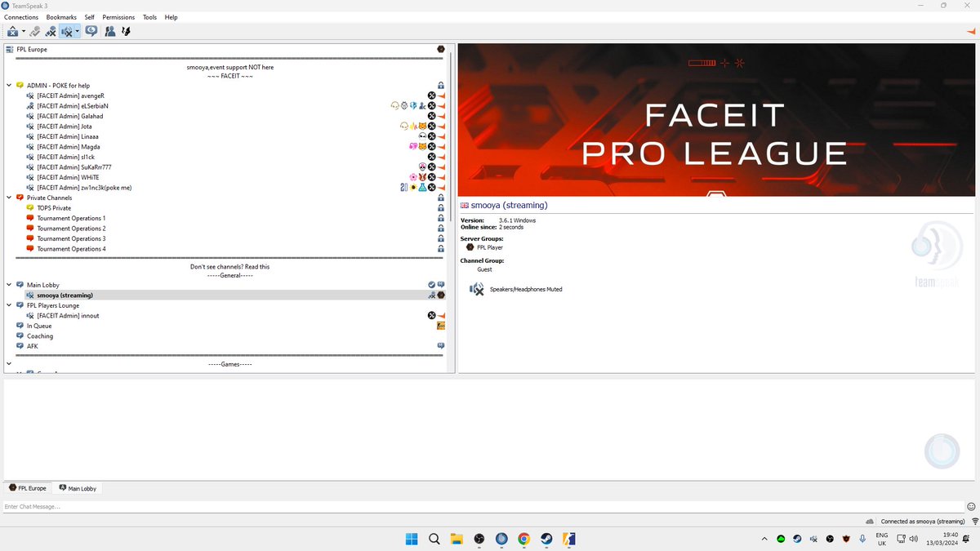Toggle the mute microphone toolbar icon
This screenshot has height=551, width=980.
click(x=51, y=31)
